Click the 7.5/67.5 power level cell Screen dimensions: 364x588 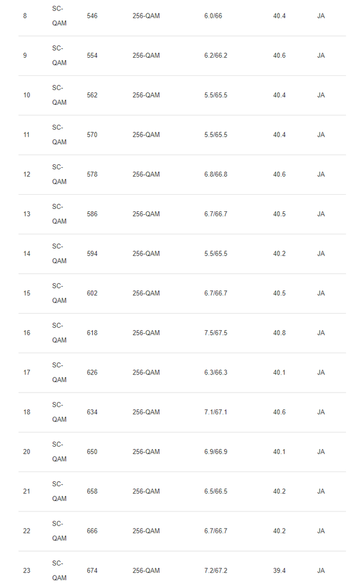(x=215, y=333)
